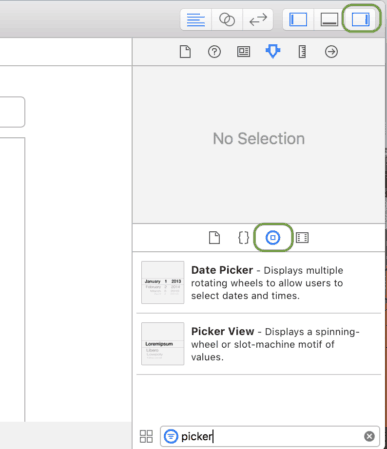Image resolution: width=387 pixels, height=449 pixels.
Task: Switch to the Assistant editor
Action: 227,20
